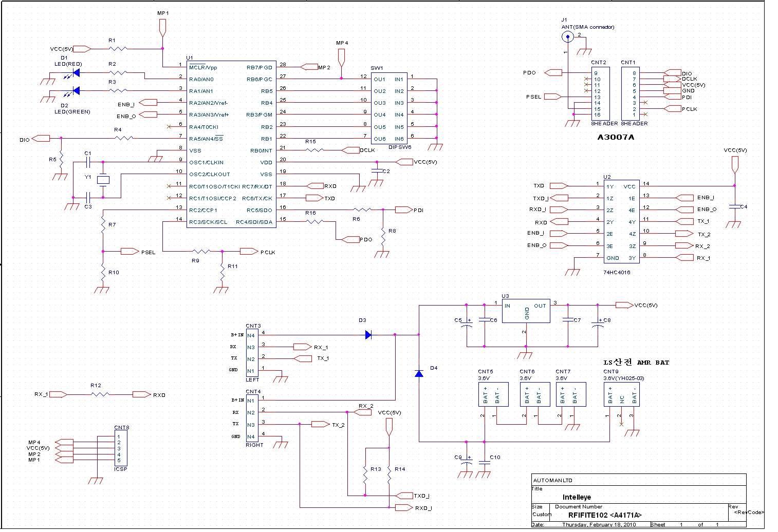This screenshot has height=532, width=778.
Task: Select the R7 resistor symbol
Action: click(x=103, y=225)
